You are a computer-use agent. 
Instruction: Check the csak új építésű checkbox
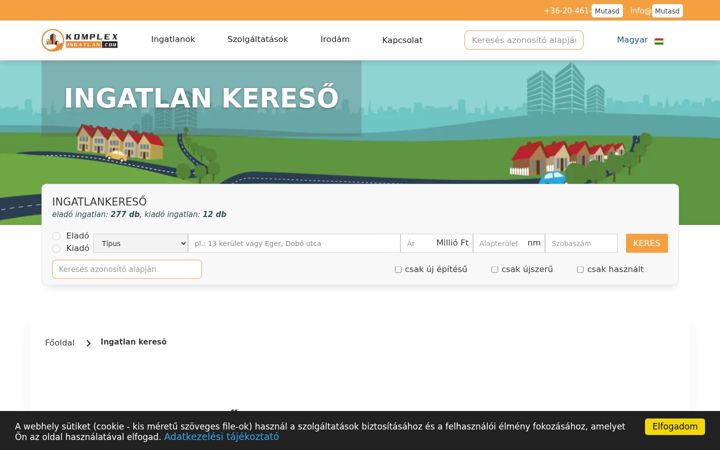[398, 270]
